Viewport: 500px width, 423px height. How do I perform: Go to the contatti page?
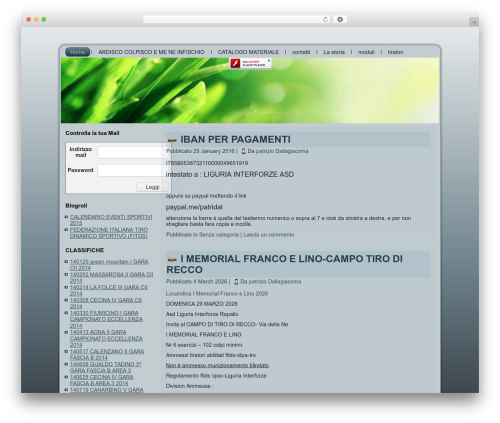coord(301,52)
